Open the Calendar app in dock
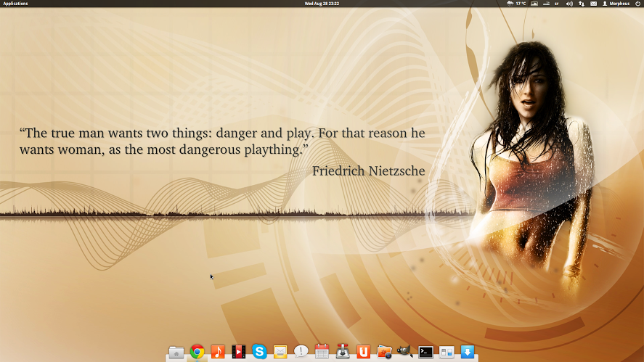Image resolution: width=644 pixels, height=362 pixels. [x=322, y=352]
